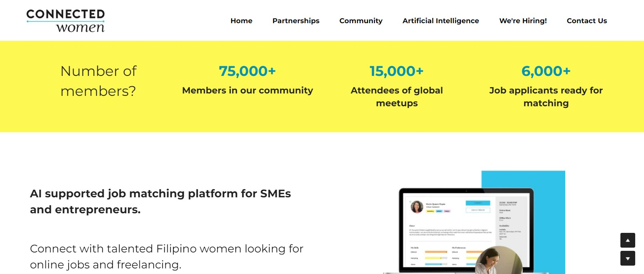Image resolution: width=644 pixels, height=274 pixels.
Task: Click the blue Admin skill tag
Action: click(439, 211)
